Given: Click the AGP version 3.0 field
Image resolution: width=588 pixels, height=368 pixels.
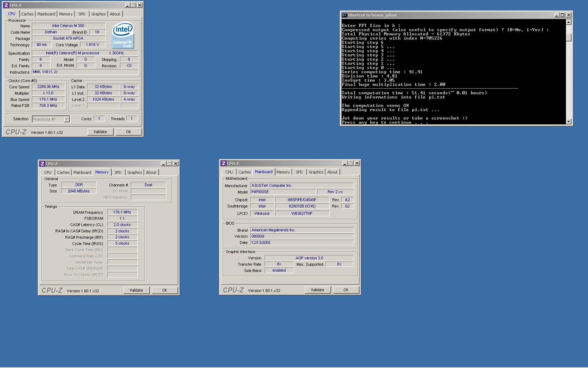Looking at the screenshot, I should click(309, 258).
